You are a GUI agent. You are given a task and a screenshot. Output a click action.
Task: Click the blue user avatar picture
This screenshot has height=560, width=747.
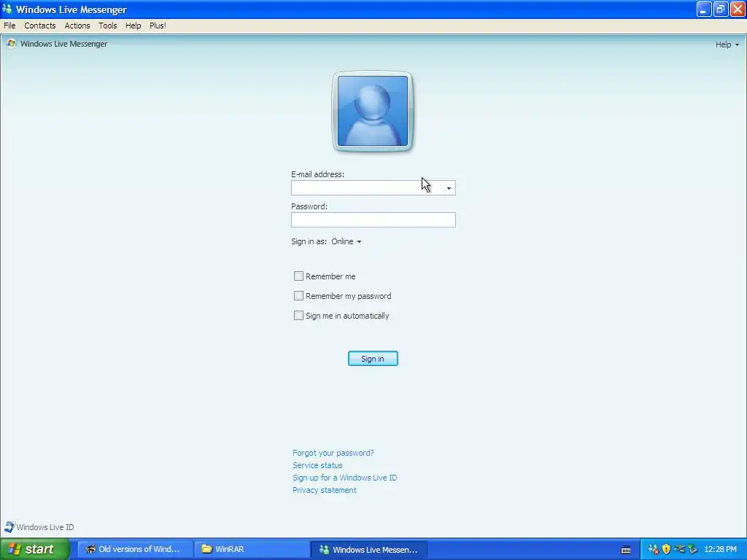pos(373,111)
